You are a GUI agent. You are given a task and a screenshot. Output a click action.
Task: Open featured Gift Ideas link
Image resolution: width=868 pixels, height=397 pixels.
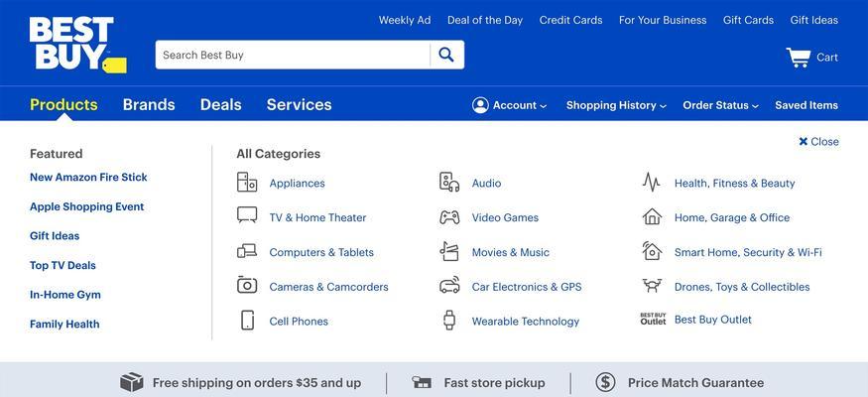55,236
